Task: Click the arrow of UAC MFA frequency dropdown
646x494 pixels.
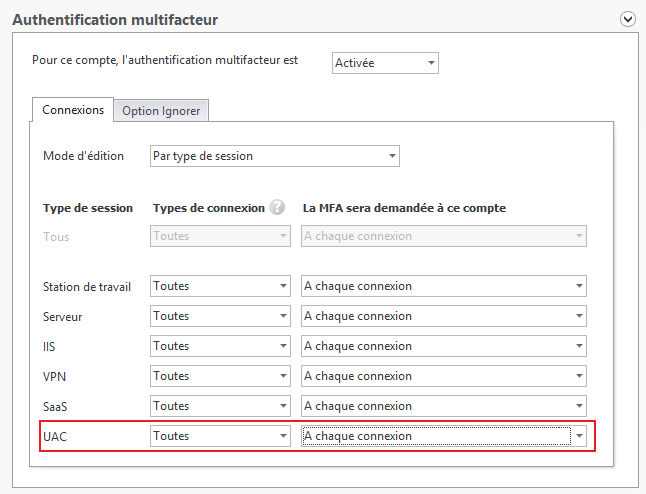Action: click(579, 436)
